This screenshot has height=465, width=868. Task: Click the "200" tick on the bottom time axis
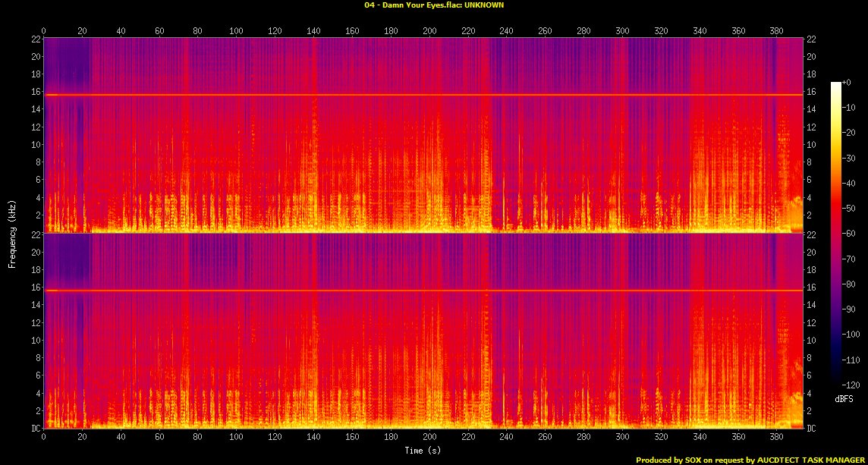[429, 437]
